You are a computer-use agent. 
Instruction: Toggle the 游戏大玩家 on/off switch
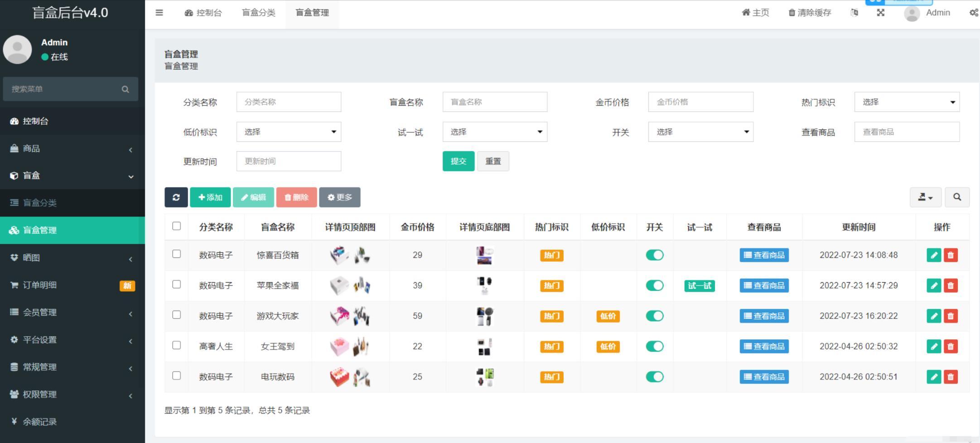coord(655,316)
